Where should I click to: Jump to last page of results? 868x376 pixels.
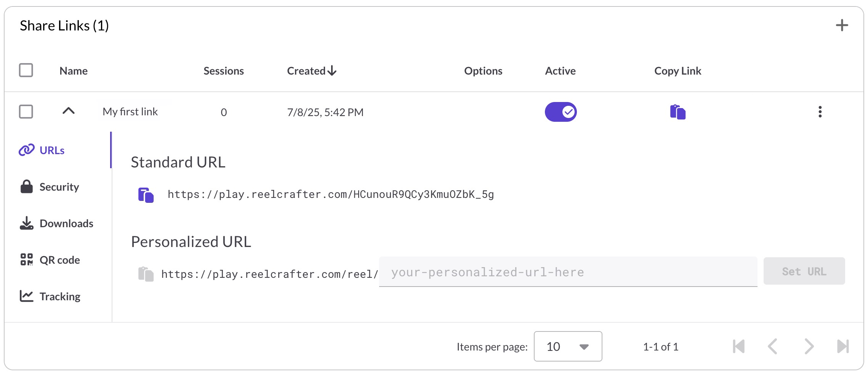[843, 346]
